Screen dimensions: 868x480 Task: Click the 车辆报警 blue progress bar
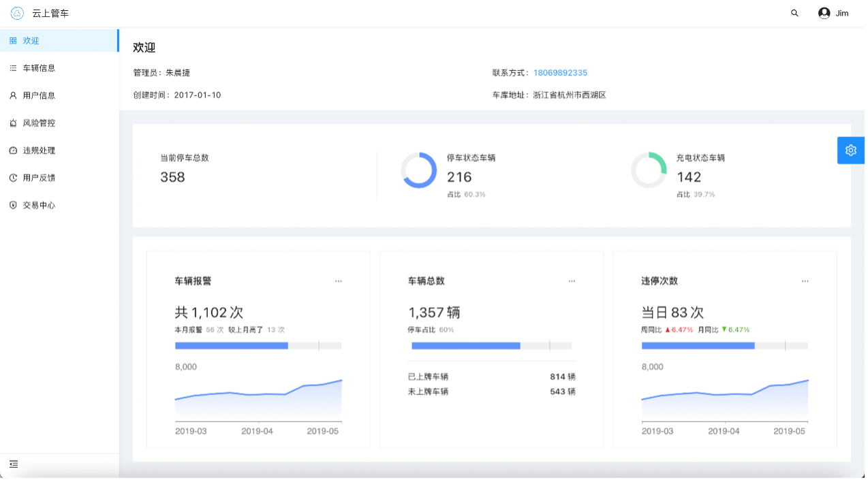click(232, 346)
